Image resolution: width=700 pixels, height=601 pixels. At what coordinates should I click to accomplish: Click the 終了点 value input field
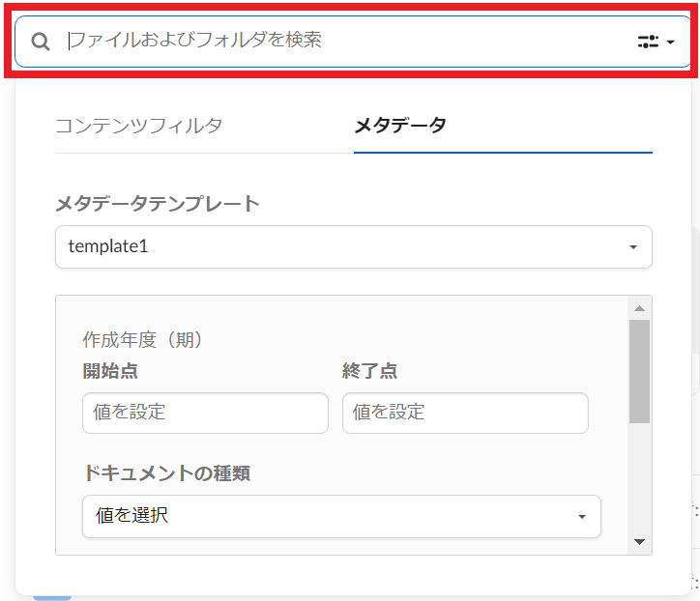(x=465, y=413)
